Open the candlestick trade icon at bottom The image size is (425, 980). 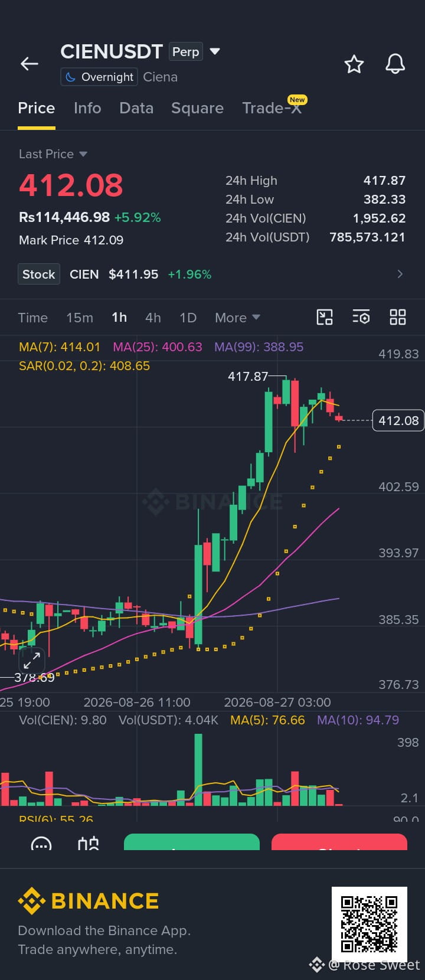[89, 844]
